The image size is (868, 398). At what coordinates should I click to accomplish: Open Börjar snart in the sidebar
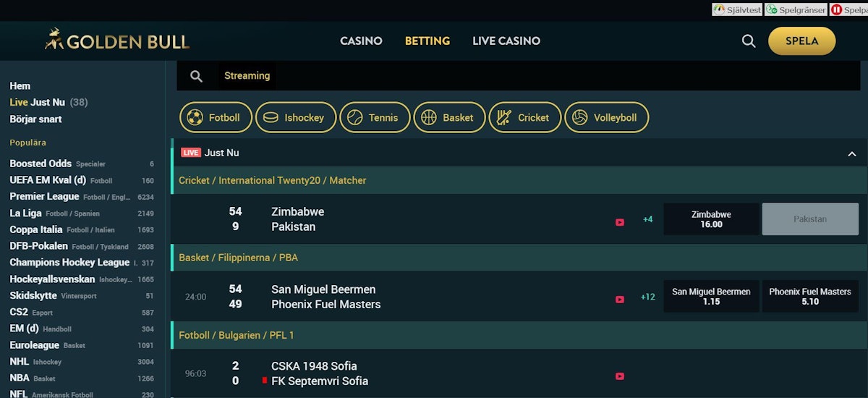(35, 119)
